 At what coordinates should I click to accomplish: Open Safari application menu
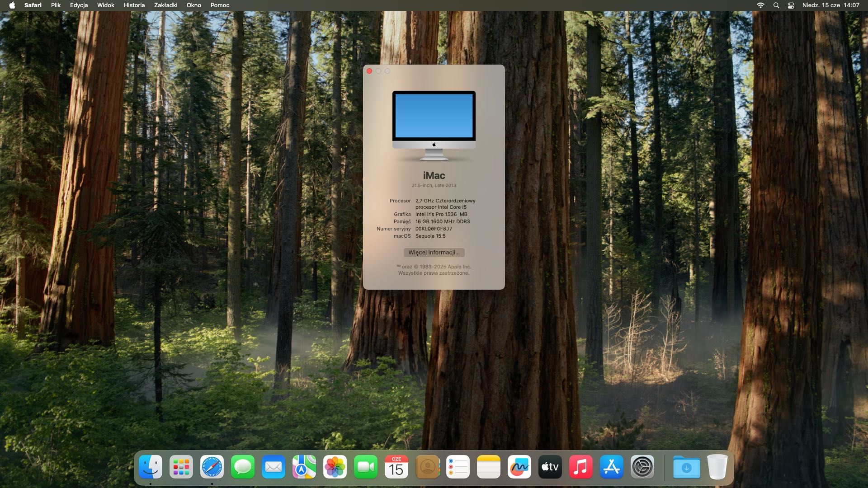[33, 5]
